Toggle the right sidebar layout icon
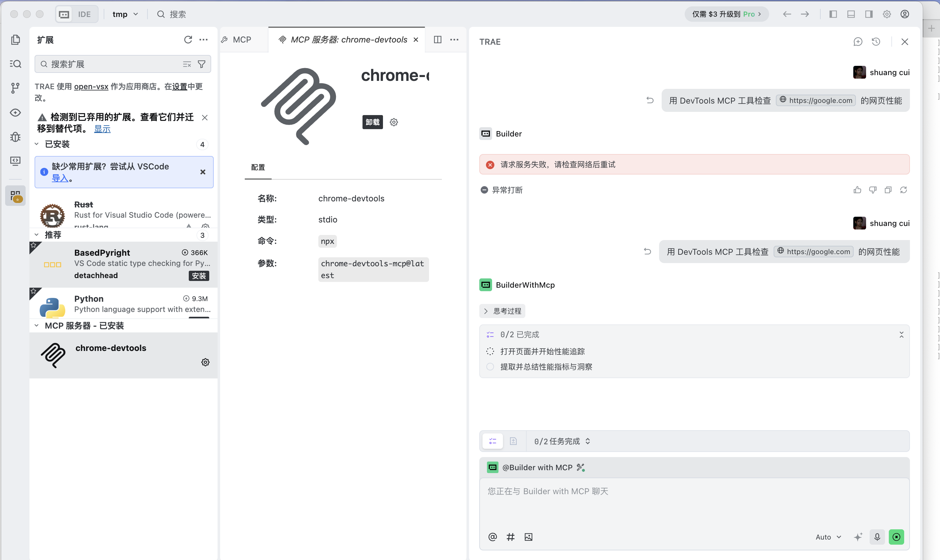 point(869,14)
